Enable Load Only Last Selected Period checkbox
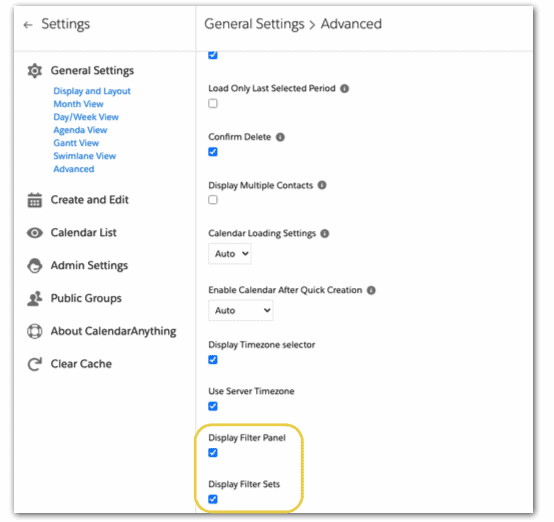554x522 pixels. [x=213, y=104]
